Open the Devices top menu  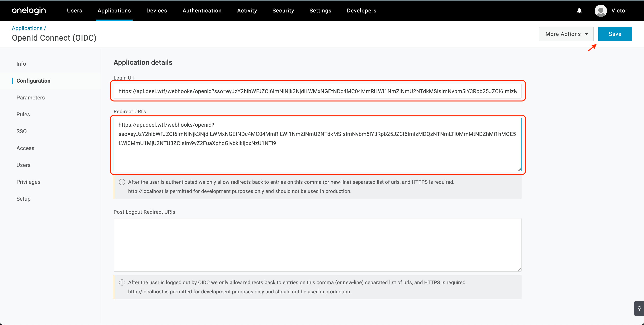tap(157, 11)
